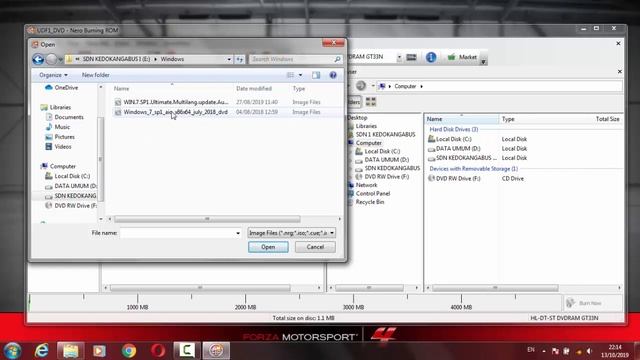The width and height of the screenshot is (640, 360).
Task: Expand the File name history dropdown
Action: [x=238, y=233]
